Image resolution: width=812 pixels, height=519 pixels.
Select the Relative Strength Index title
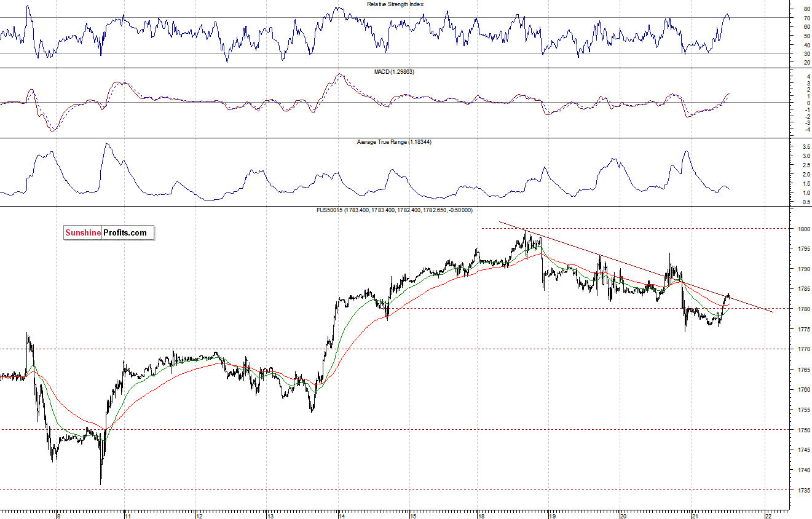coord(395,4)
